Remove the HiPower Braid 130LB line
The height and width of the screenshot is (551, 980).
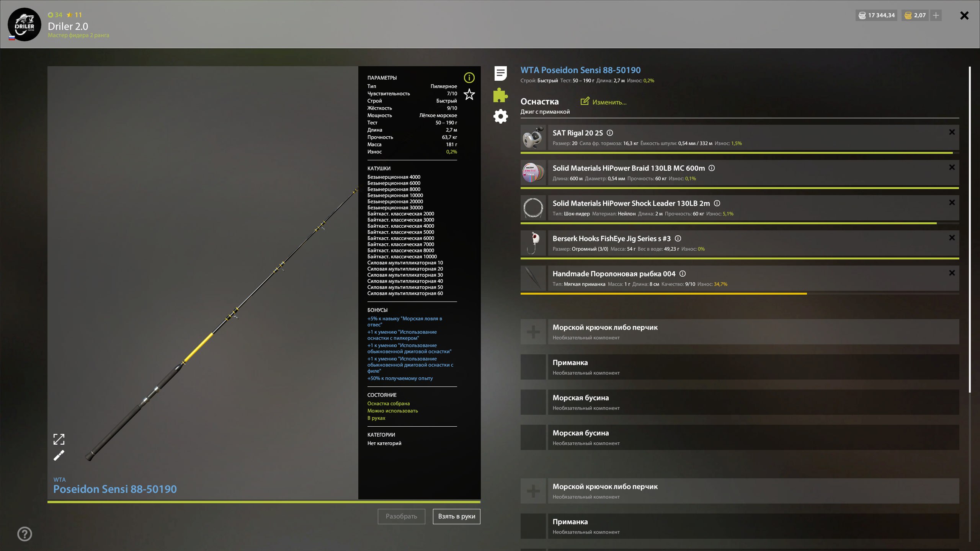click(x=952, y=167)
